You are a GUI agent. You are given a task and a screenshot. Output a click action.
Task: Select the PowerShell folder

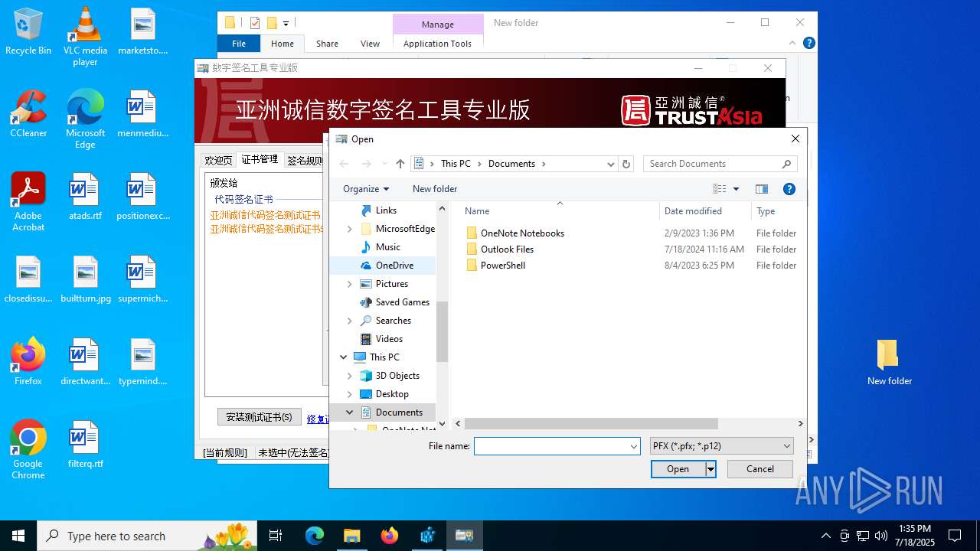[x=502, y=266]
